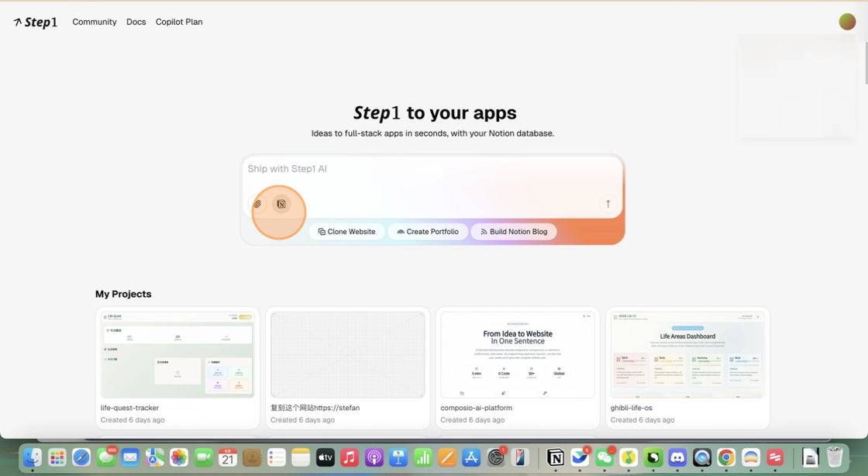Open Pages from the dock
868x476 pixels.
(x=446, y=457)
